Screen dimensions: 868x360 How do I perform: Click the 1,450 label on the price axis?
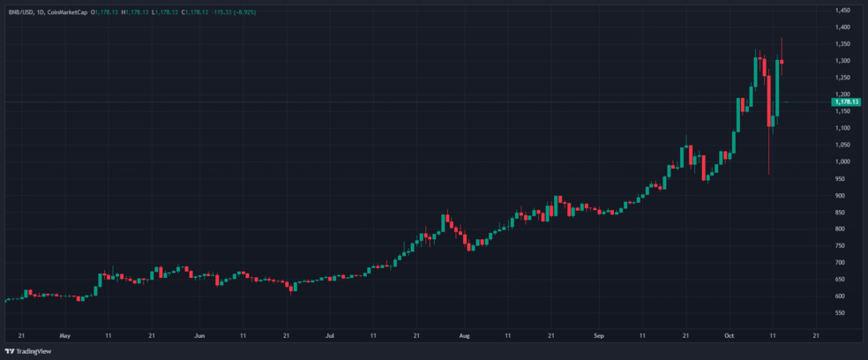842,11
